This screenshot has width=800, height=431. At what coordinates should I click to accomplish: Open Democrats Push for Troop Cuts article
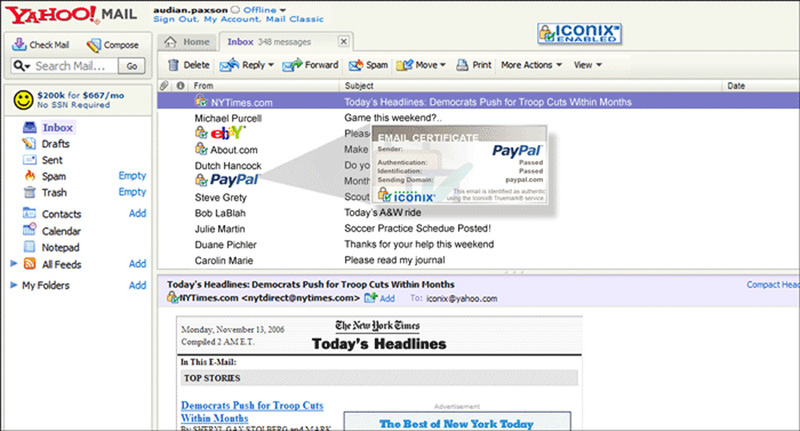click(x=252, y=412)
